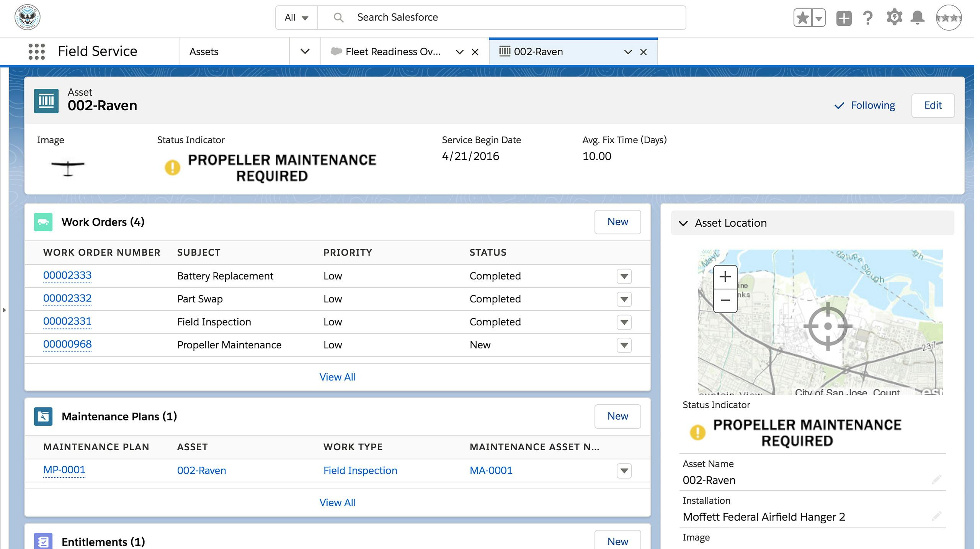Open work order 00002333 link
This screenshot has height=549, width=980.
(x=67, y=275)
